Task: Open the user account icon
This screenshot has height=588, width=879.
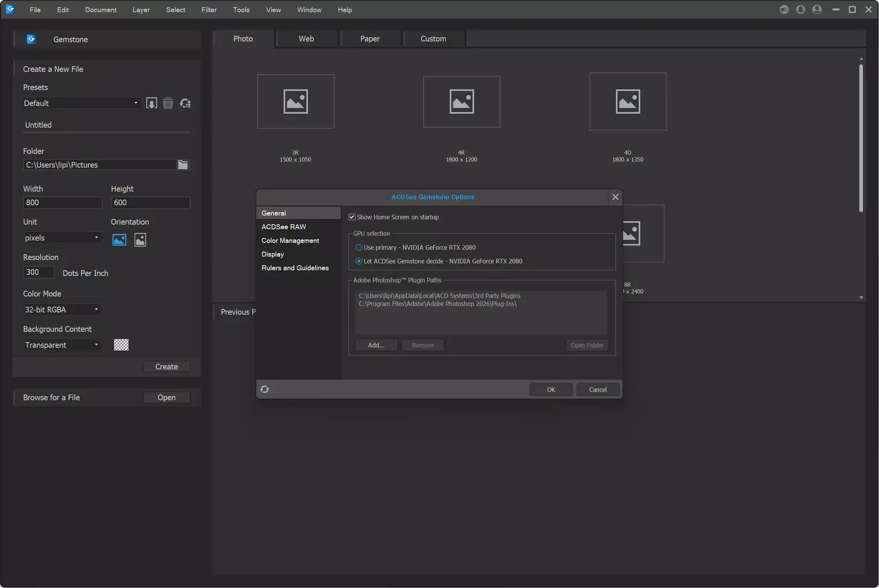Action: click(x=817, y=10)
